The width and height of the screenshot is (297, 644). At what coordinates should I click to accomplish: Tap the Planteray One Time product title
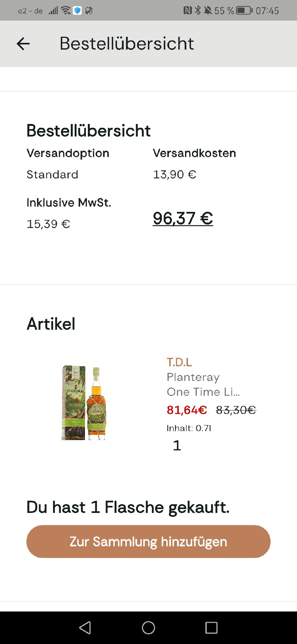coord(203,384)
